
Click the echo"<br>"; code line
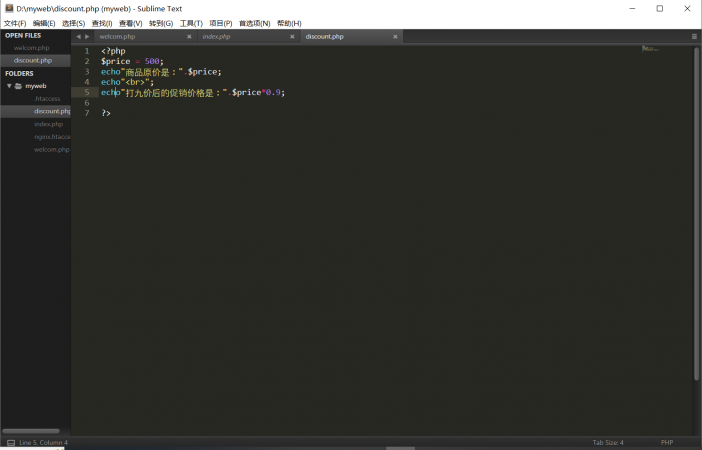[127, 82]
